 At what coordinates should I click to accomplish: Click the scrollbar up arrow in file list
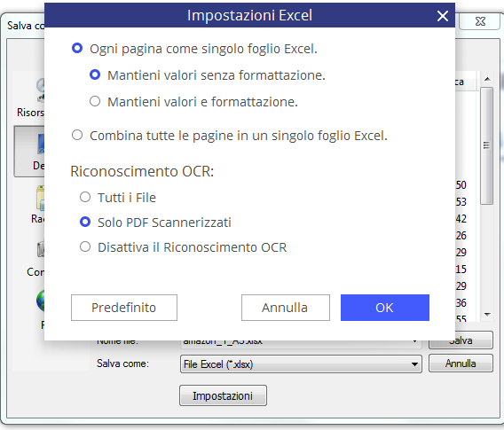pyautogui.click(x=487, y=79)
